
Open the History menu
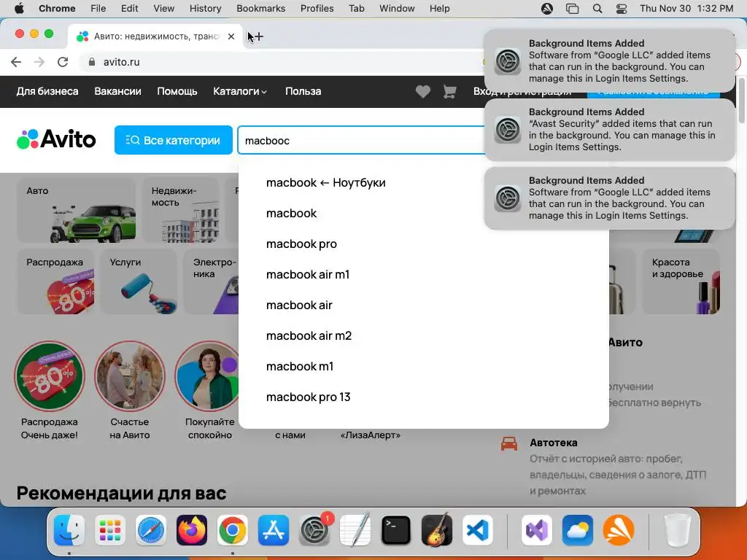click(205, 9)
